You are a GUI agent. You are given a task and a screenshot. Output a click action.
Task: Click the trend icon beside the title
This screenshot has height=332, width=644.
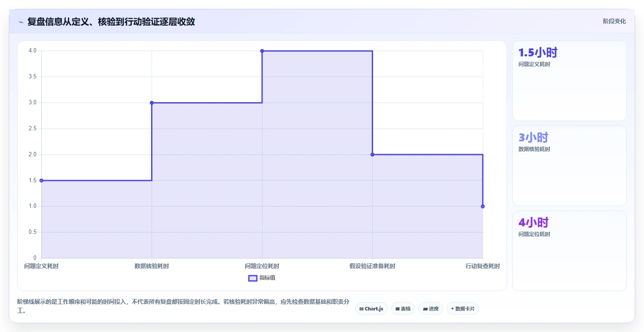[21, 22]
